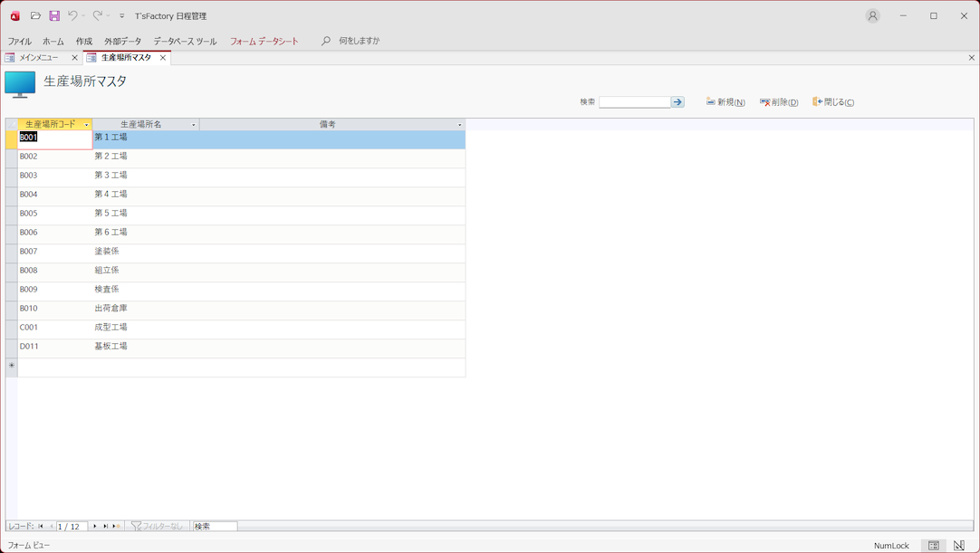Open the 備考 column header dropdown
Image resolution: width=980 pixels, height=553 pixels.
point(459,125)
